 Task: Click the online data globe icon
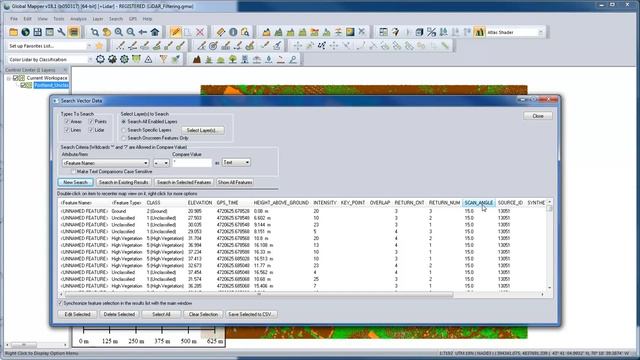tap(25, 32)
